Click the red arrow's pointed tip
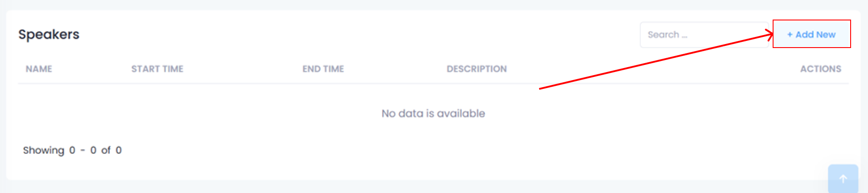 [x=772, y=34]
